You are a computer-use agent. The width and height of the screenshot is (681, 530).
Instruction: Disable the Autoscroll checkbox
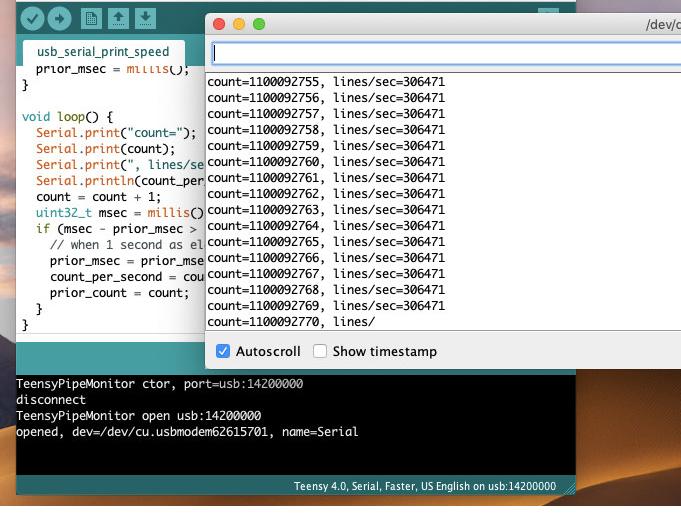tap(223, 351)
